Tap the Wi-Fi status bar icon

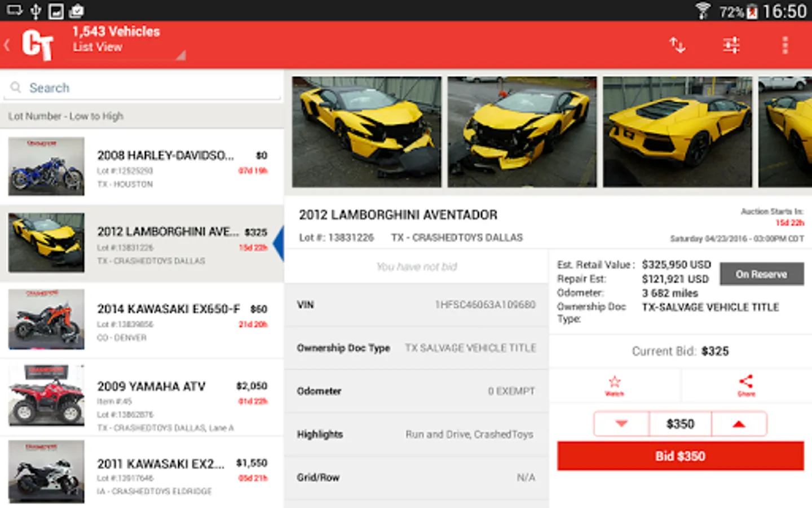[703, 11]
